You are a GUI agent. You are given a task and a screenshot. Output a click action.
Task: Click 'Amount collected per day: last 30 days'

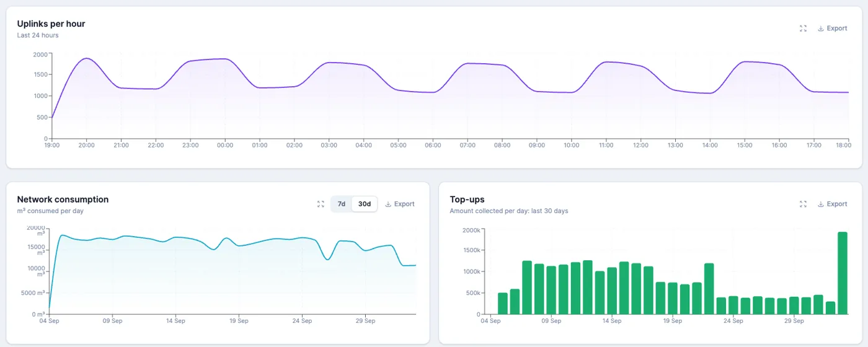click(x=508, y=211)
